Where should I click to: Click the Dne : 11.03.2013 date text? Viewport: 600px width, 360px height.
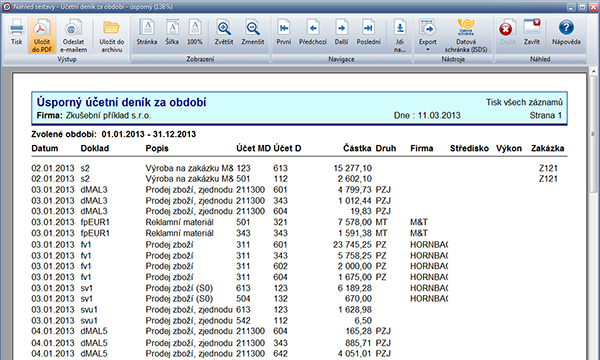click(x=427, y=116)
